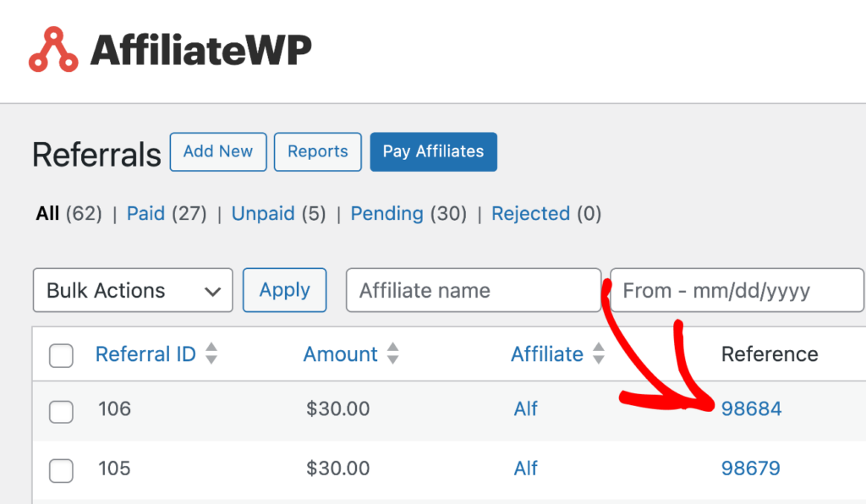View affiliate Reports

click(x=317, y=152)
